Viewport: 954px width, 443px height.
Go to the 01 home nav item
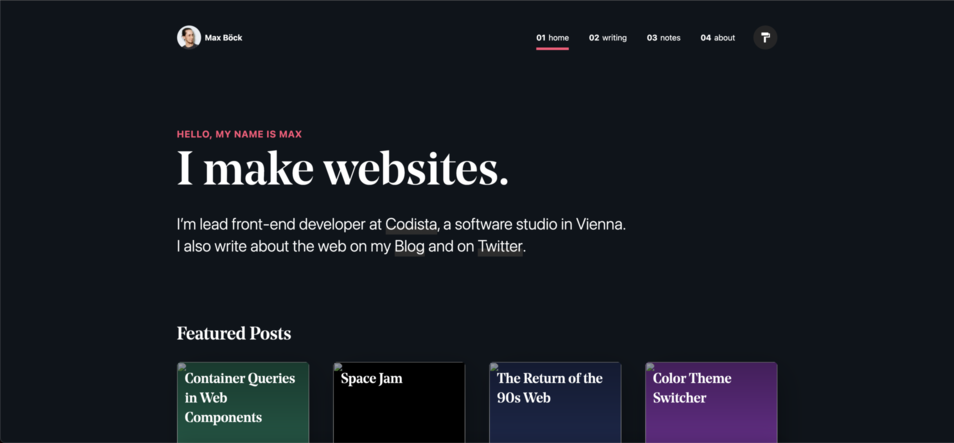[552, 38]
